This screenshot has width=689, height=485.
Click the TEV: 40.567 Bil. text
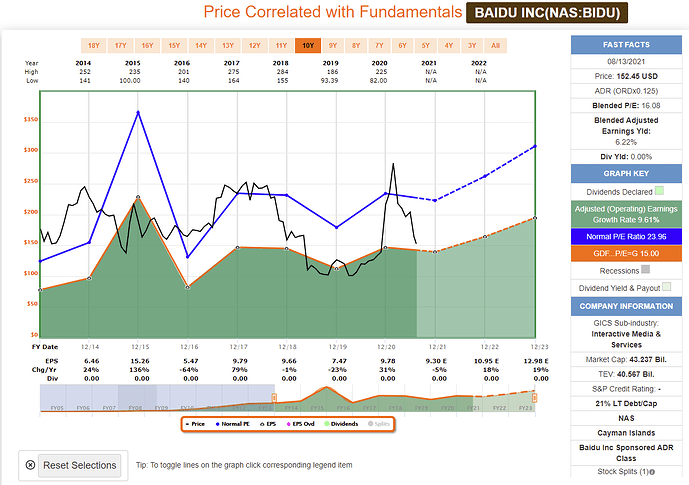point(626,374)
